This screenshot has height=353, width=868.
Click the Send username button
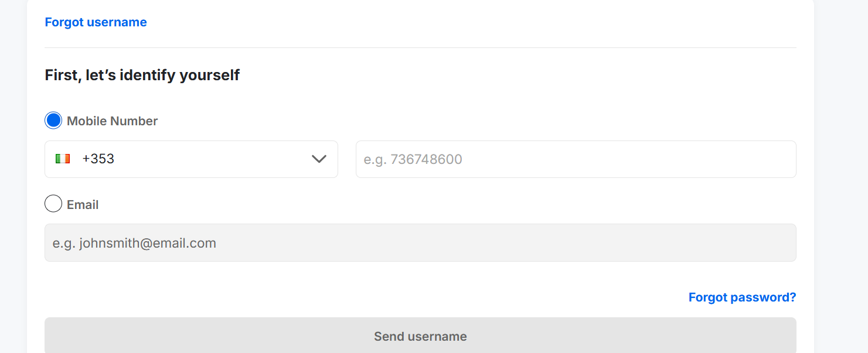point(420,335)
